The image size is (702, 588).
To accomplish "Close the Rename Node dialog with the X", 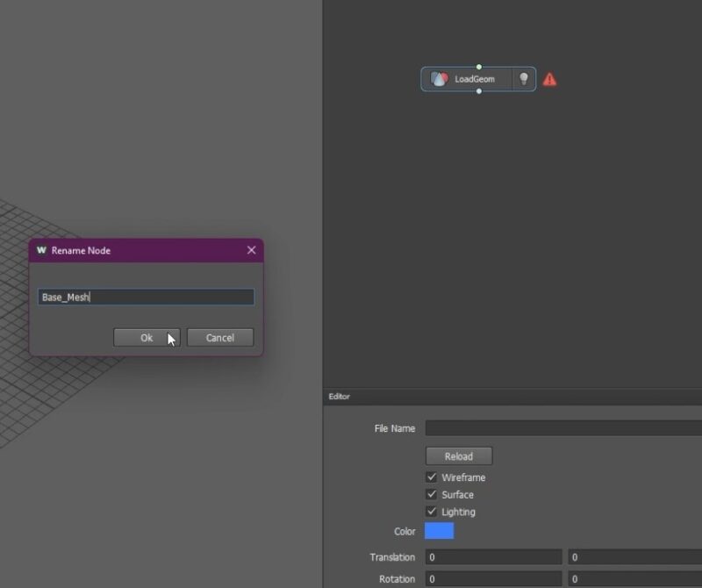I will 251,250.
